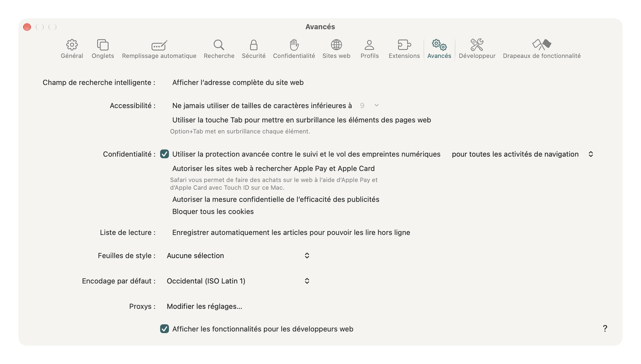Open the Général settings pane

pyautogui.click(x=72, y=49)
